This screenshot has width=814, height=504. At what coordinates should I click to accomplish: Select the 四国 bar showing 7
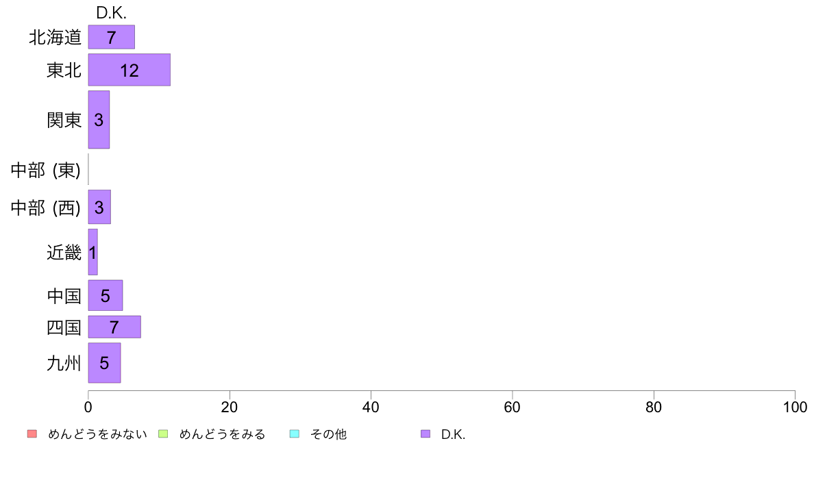(114, 327)
